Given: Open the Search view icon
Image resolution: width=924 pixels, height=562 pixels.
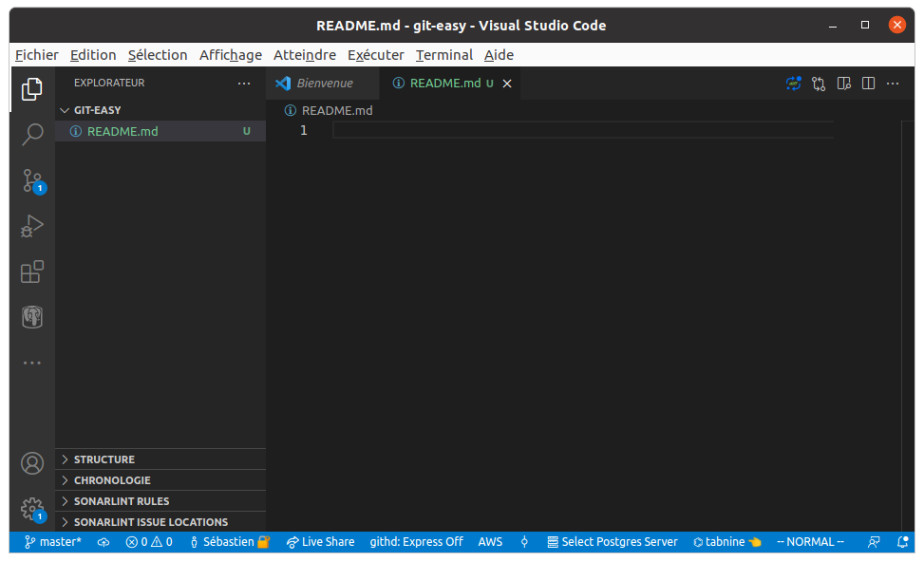Looking at the screenshot, I should point(32,135).
